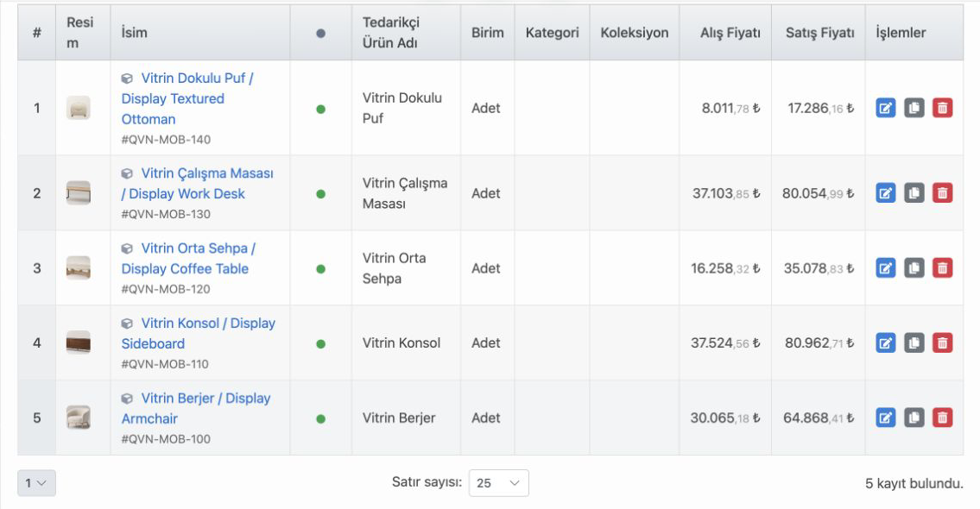
Task: Click green status dot for QVN-MOB-140
Action: pyautogui.click(x=320, y=110)
